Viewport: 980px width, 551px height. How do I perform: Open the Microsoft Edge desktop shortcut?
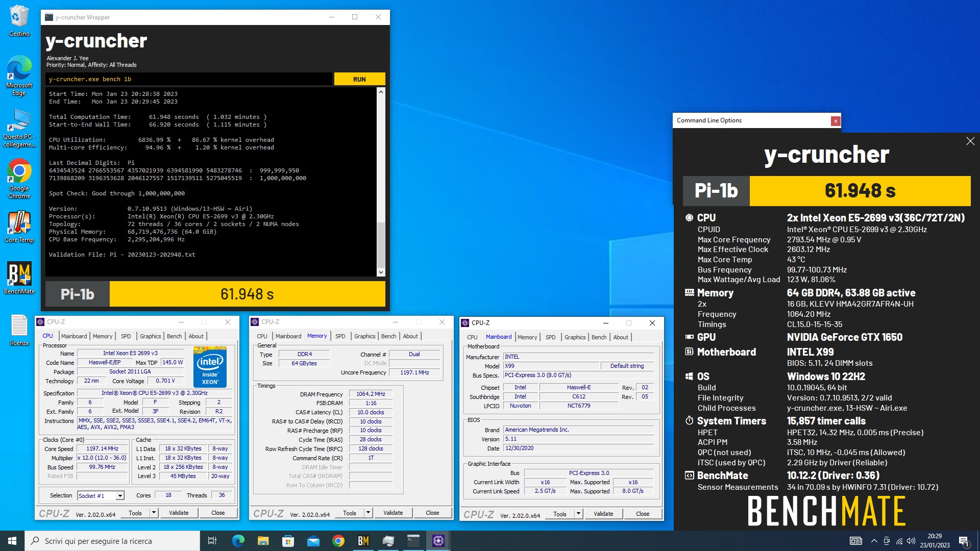(19, 76)
